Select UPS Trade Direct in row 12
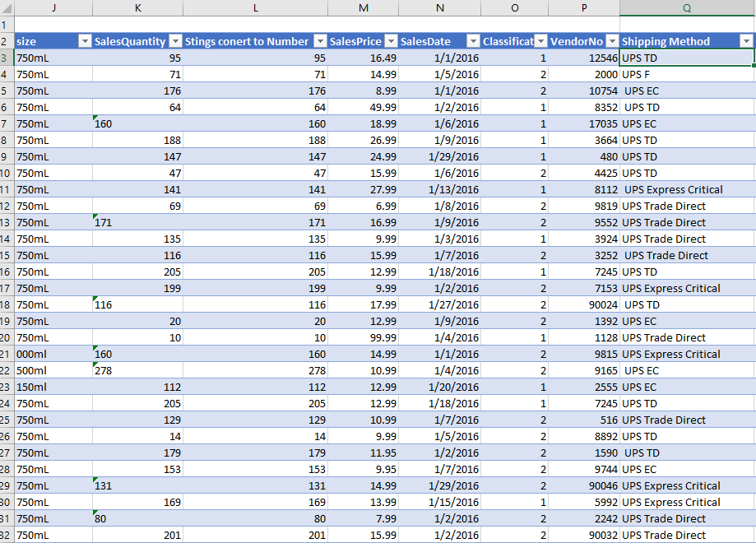756x543 pixels. point(687,206)
